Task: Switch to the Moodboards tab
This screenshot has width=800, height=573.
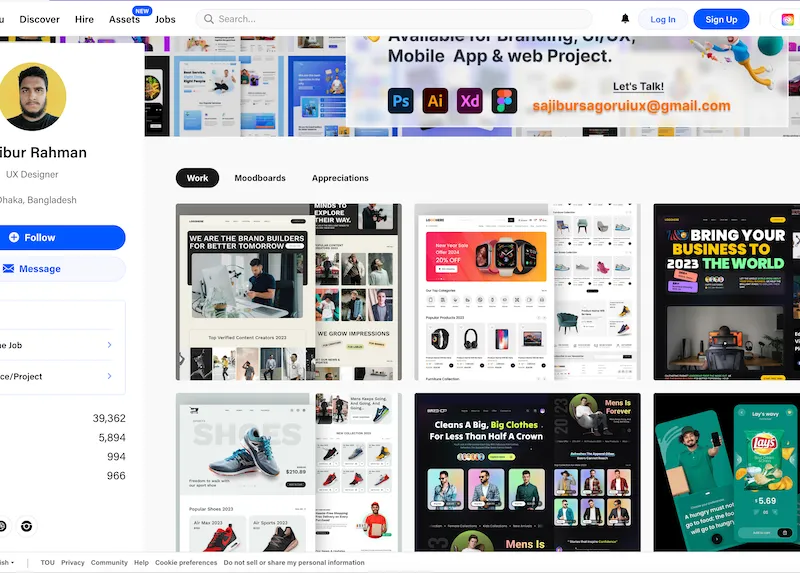Action: [x=260, y=178]
